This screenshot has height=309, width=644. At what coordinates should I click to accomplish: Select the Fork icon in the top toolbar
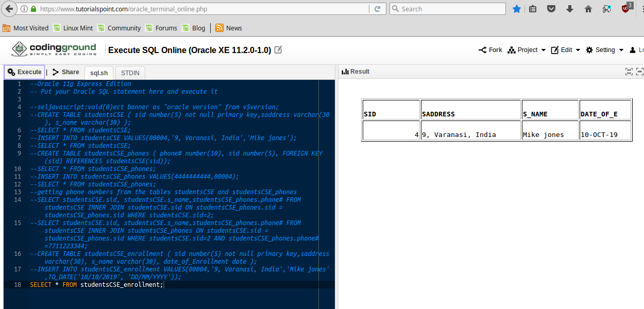483,49
